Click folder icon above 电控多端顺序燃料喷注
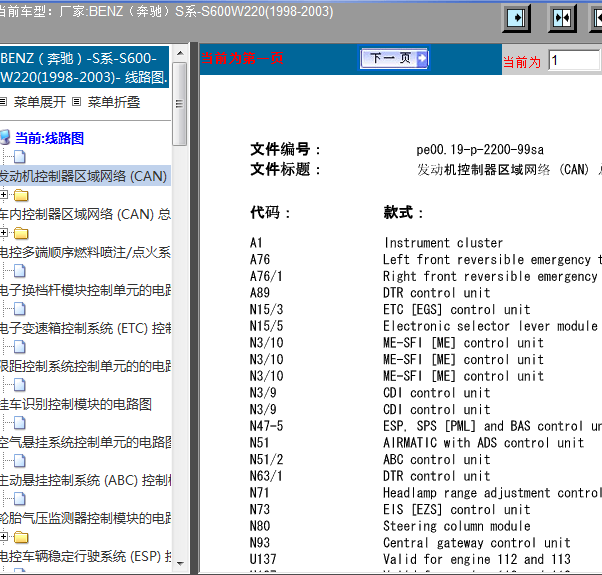 21,233
